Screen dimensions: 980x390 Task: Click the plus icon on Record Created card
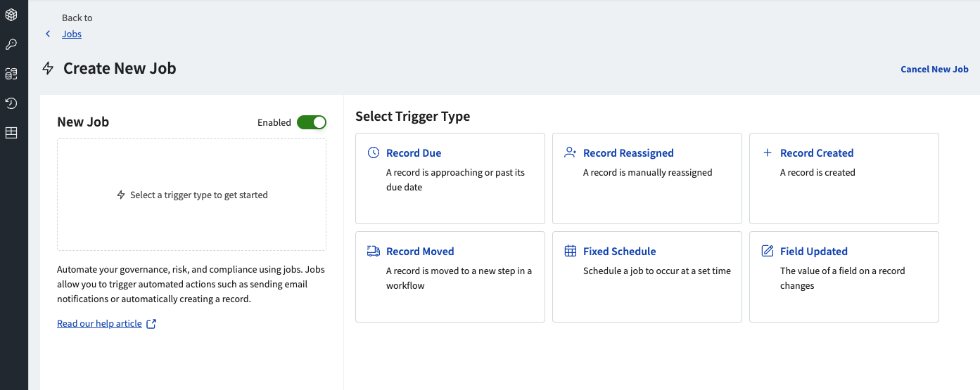pos(768,153)
